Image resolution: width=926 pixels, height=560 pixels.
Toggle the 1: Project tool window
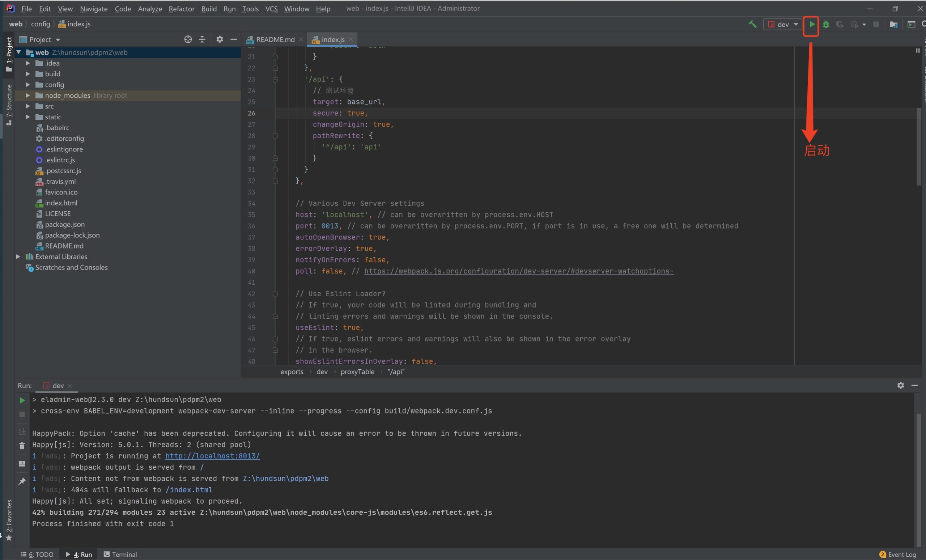click(9, 55)
